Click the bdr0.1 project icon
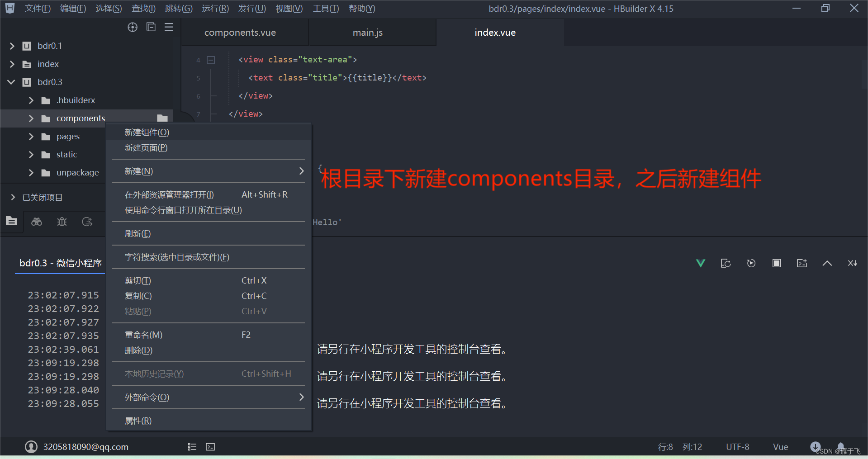This screenshot has height=459, width=868. 27,46
